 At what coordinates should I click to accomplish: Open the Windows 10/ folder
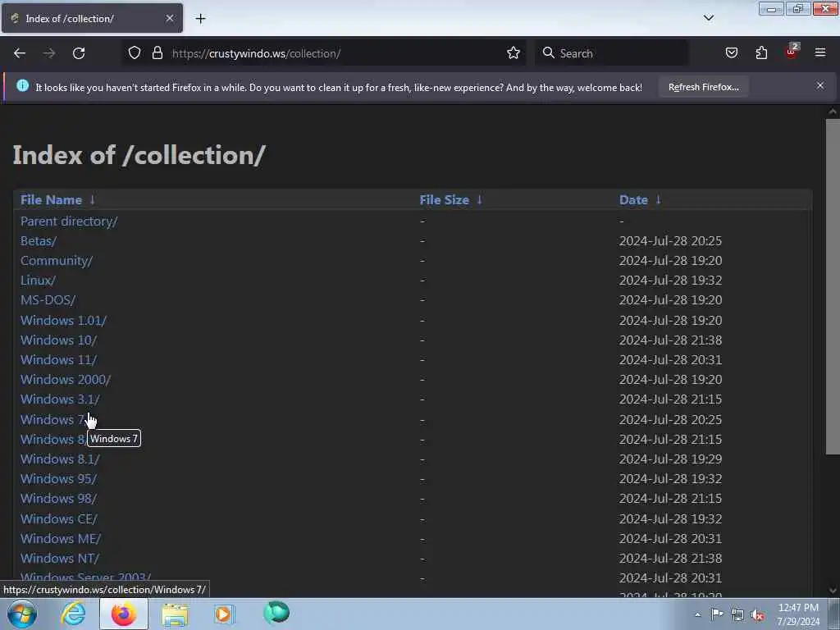(x=58, y=340)
